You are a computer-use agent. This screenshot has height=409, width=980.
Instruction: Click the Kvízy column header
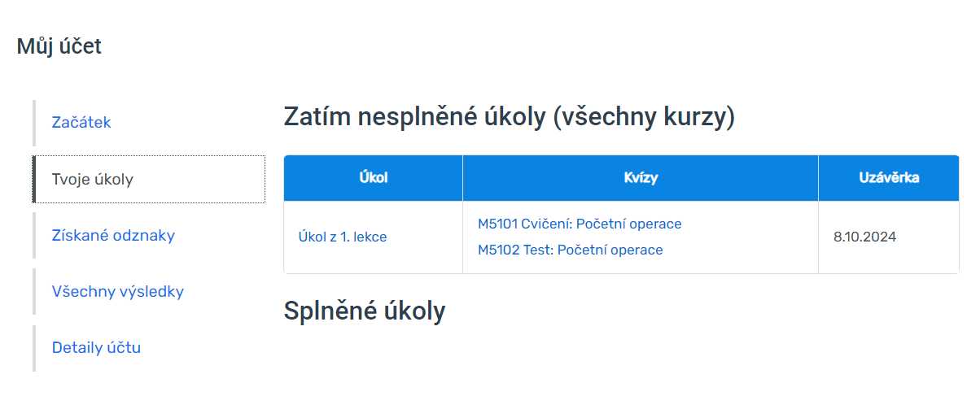point(641,178)
